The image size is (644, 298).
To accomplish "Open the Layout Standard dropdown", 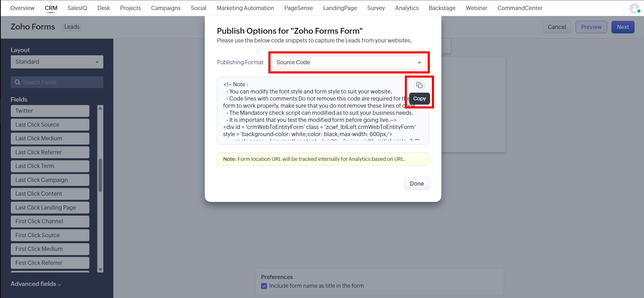I will 57,62.
